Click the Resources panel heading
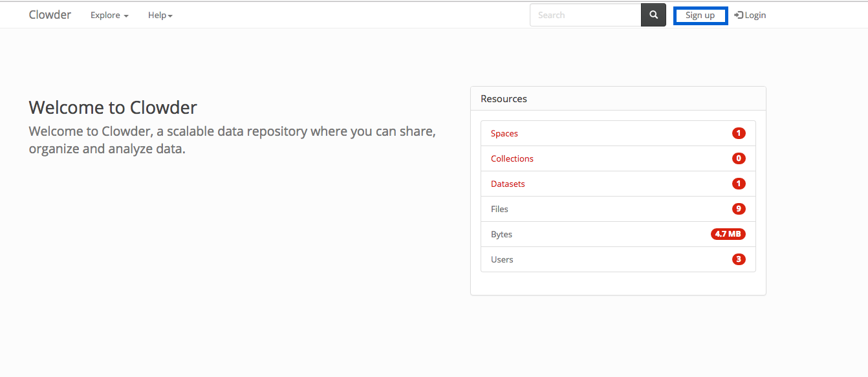This screenshot has width=868, height=377. tap(504, 99)
